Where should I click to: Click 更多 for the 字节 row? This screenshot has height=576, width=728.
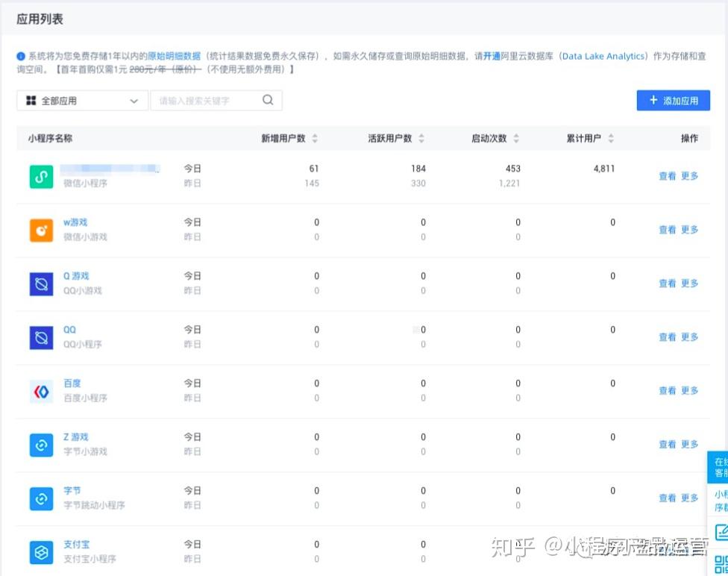689,498
